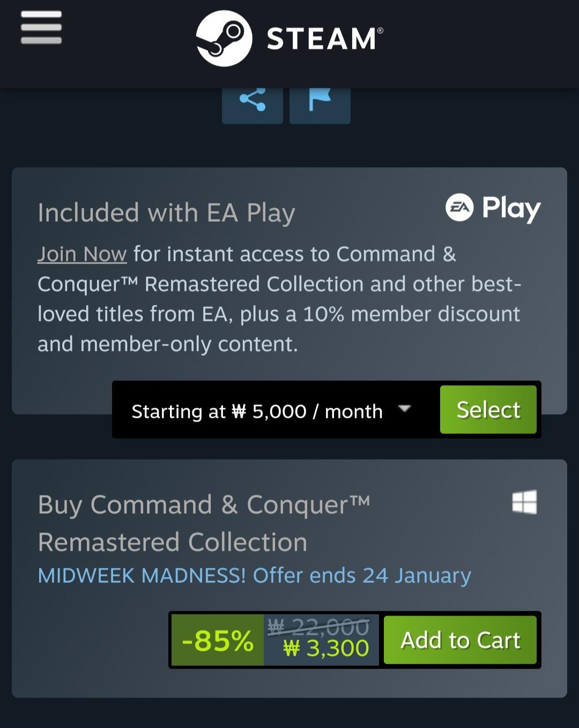This screenshot has width=579, height=728.
Task: Click the 'Included with EA Play' heading
Action: 166,213
